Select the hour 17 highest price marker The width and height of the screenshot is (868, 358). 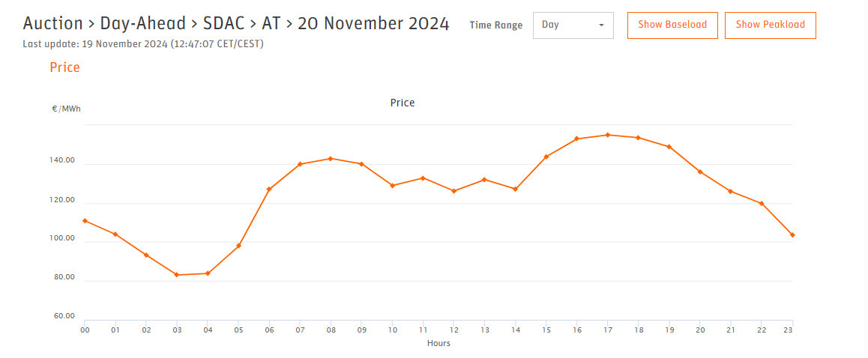[x=608, y=135]
